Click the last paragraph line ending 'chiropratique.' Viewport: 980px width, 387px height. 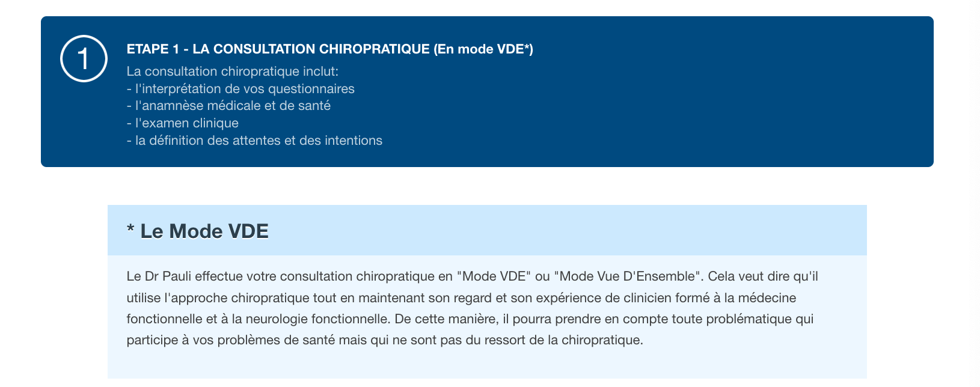point(385,340)
